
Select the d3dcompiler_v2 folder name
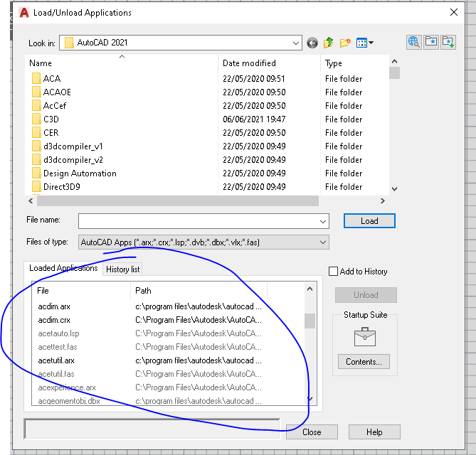click(73, 160)
